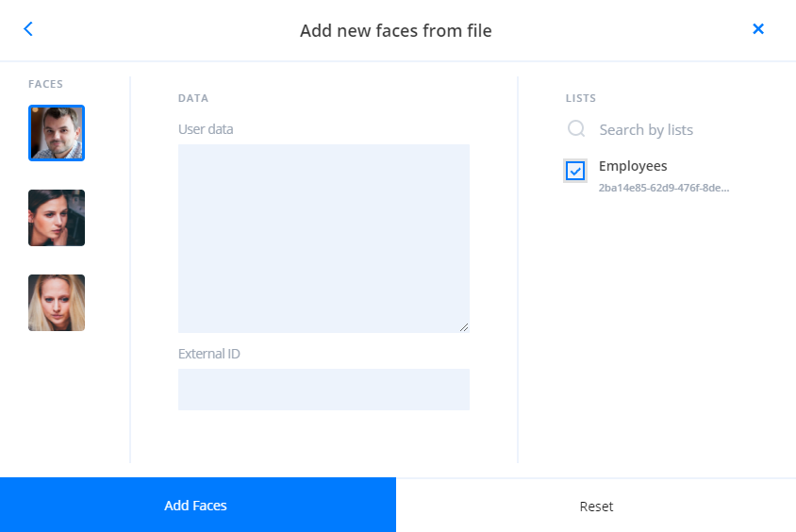
Task: Focus the External ID input field
Action: [323, 390]
